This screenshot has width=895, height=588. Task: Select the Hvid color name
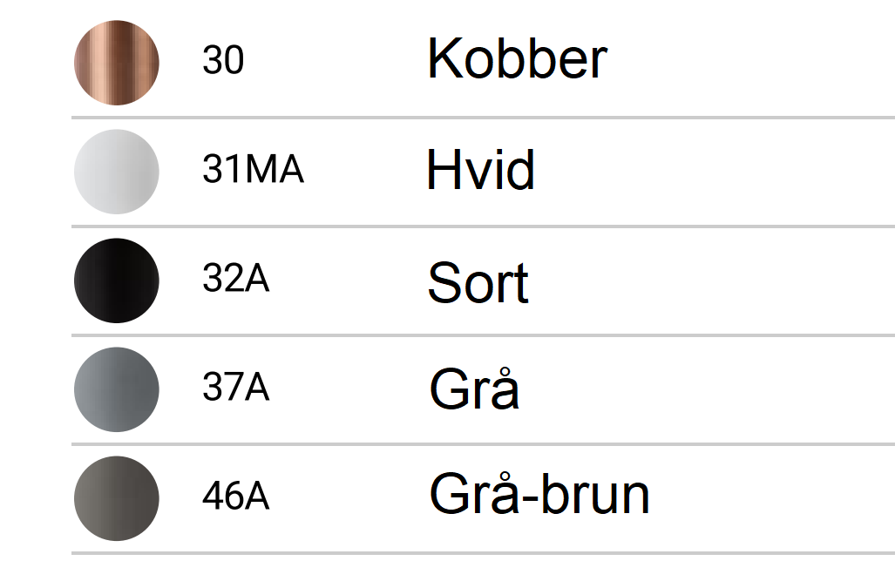pyautogui.click(x=480, y=170)
